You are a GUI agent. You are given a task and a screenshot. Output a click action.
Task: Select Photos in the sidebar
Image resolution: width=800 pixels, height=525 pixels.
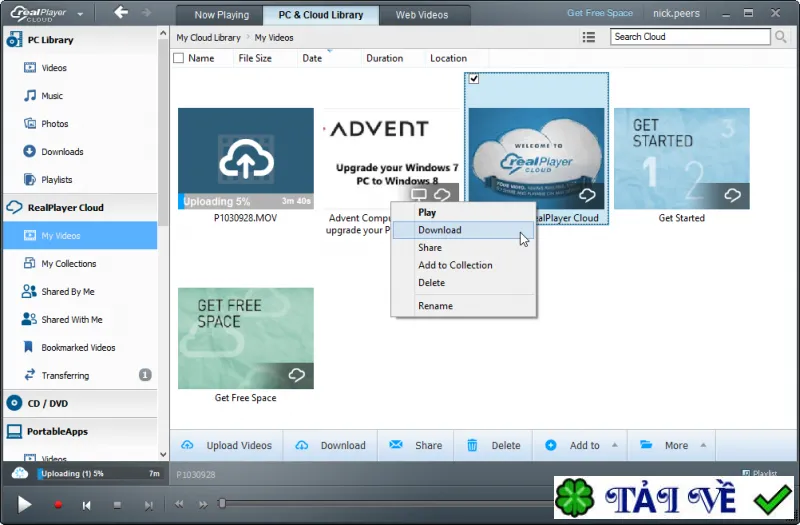point(80,124)
